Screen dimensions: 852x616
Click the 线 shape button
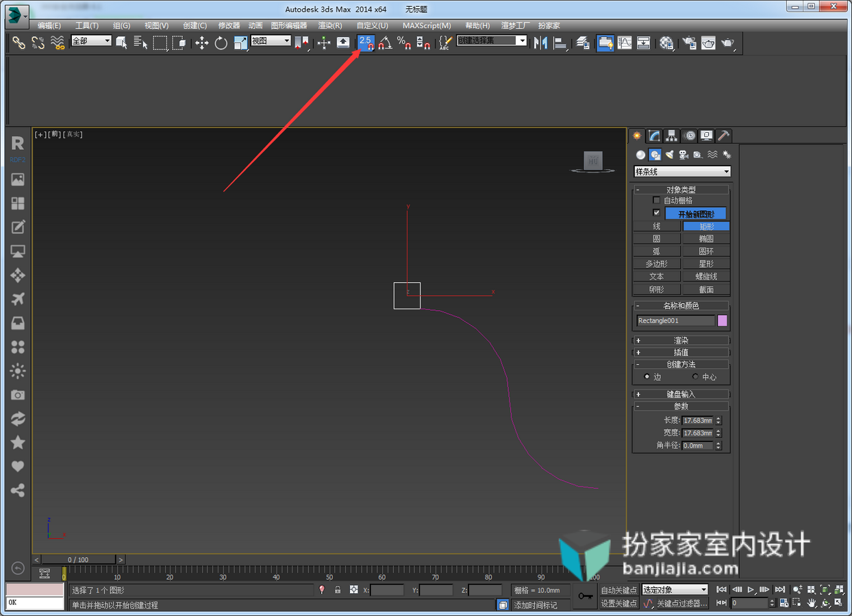[657, 226]
